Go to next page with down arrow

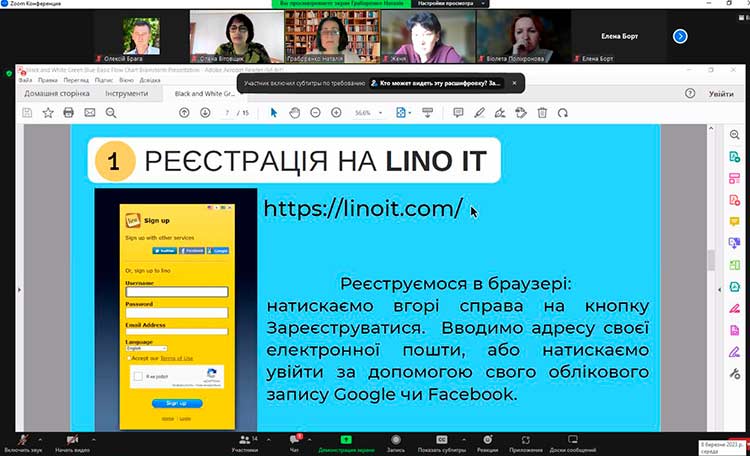click(x=205, y=113)
